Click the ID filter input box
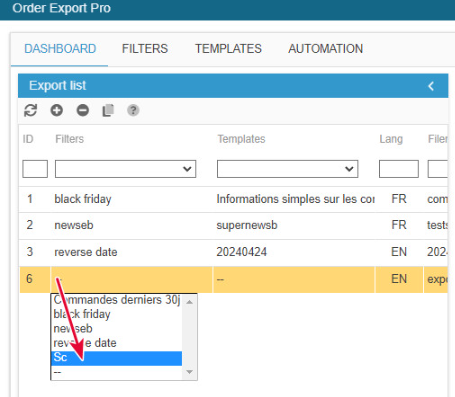 click(x=35, y=169)
